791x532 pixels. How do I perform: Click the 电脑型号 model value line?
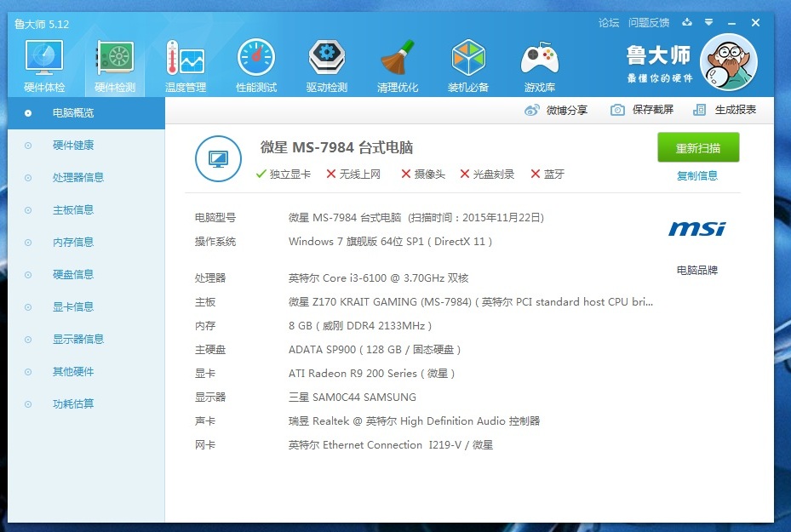[x=416, y=218]
